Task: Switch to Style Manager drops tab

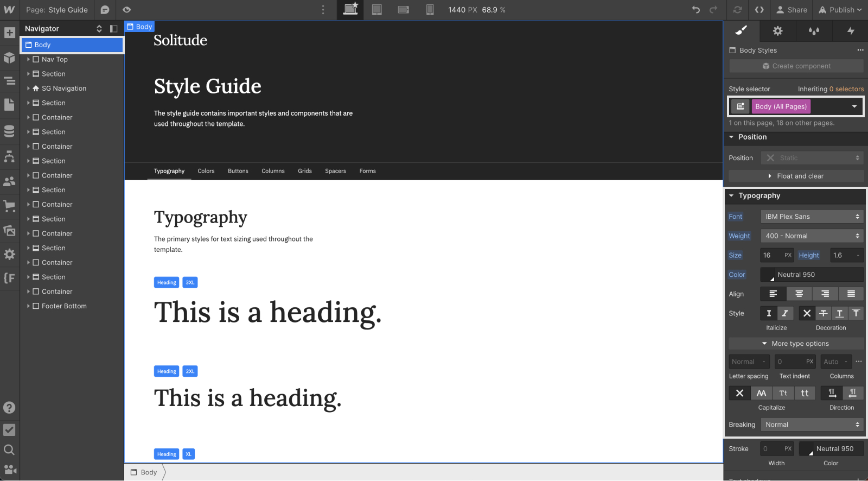Action: [x=814, y=30]
